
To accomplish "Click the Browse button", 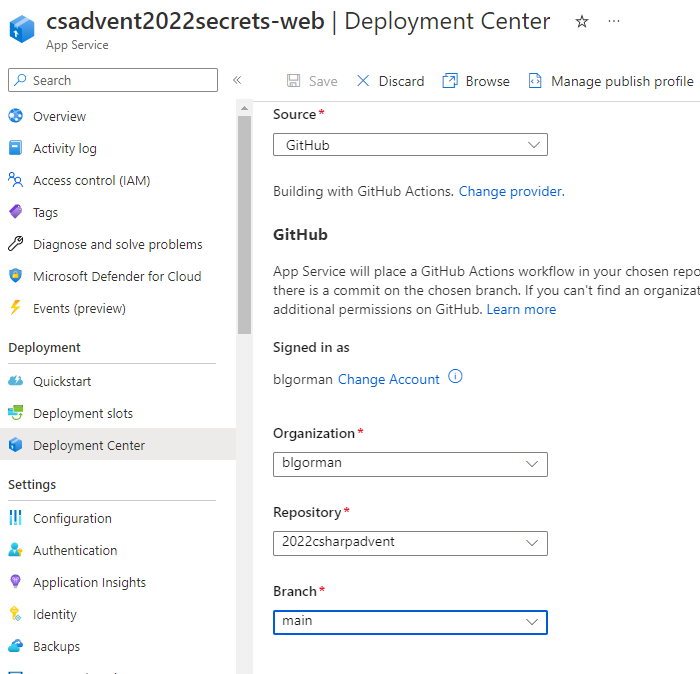I will [x=476, y=81].
